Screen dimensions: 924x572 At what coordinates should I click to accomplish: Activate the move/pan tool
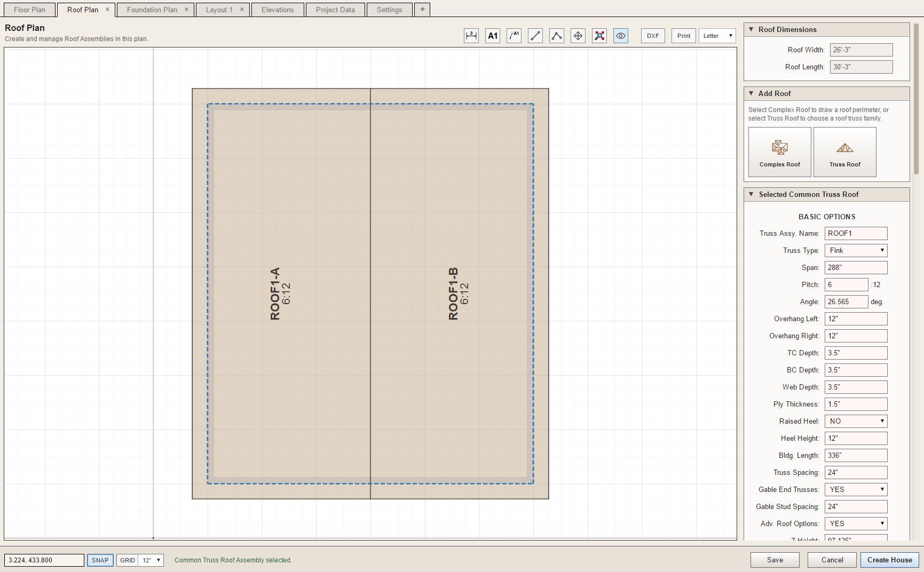pos(578,36)
